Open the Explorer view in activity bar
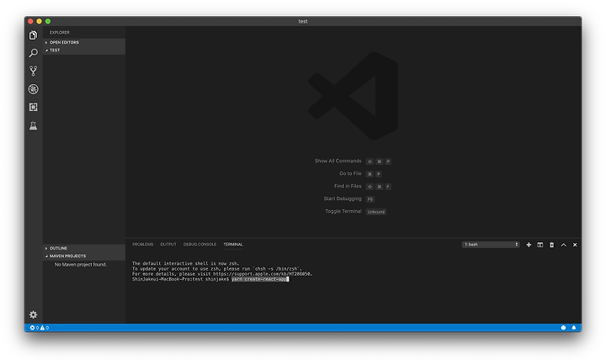This screenshot has height=364, width=606. 33,35
